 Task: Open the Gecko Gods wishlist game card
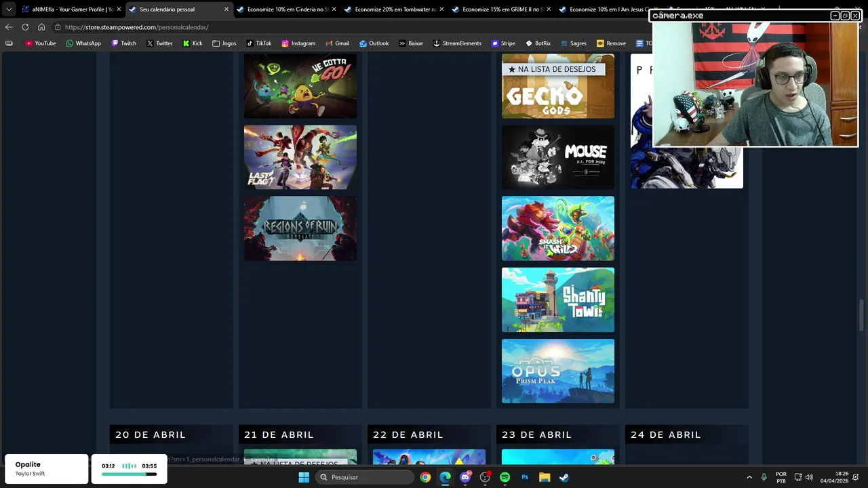point(558,86)
